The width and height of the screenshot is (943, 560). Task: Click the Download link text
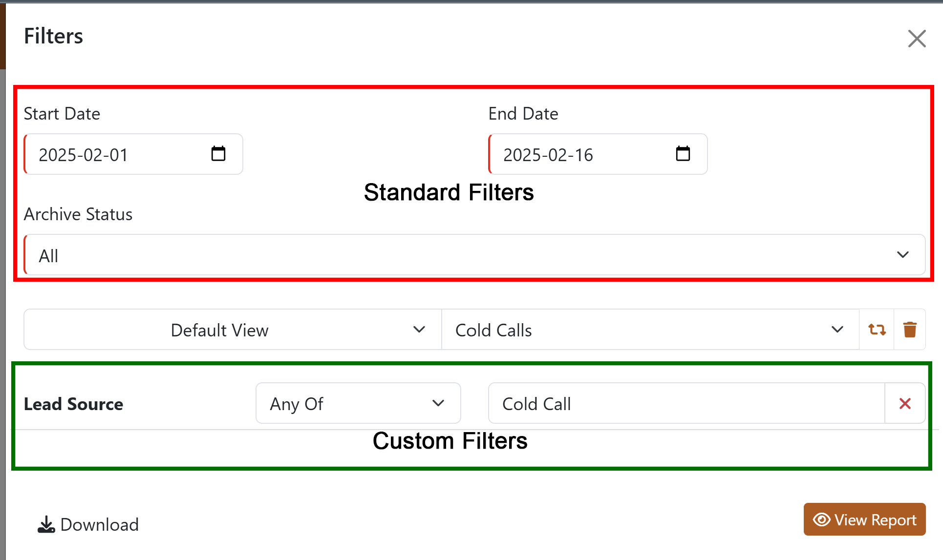click(x=100, y=525)
